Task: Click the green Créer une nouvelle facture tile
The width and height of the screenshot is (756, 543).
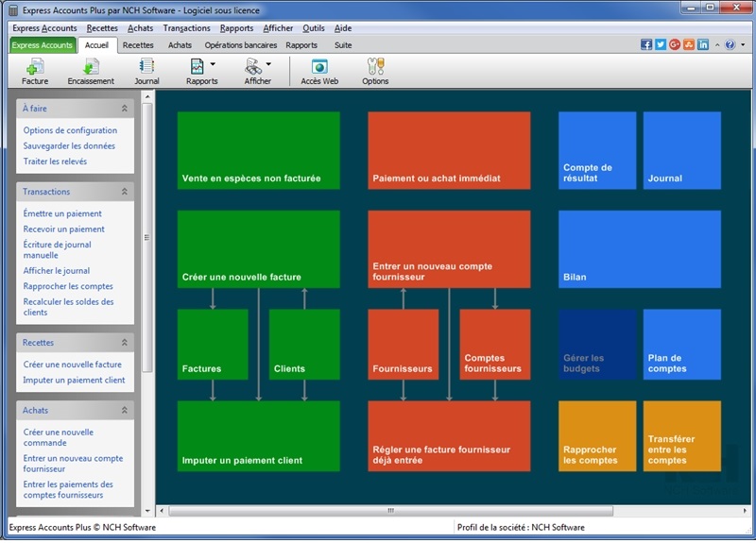Action: point(258,249)
